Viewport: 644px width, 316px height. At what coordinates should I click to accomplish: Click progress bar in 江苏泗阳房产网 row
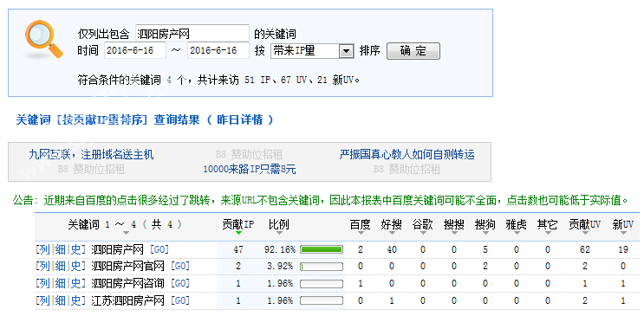pos(322,301)
